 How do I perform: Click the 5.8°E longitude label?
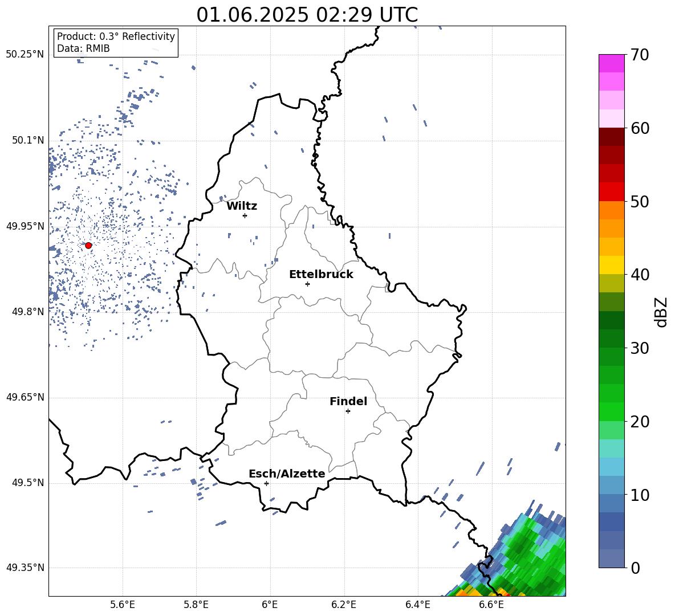tap(196, 605)
